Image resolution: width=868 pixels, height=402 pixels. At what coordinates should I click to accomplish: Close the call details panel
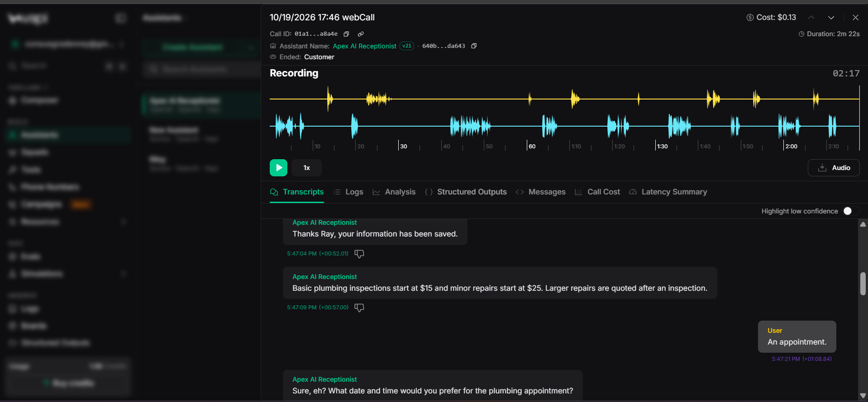point(855,18)
